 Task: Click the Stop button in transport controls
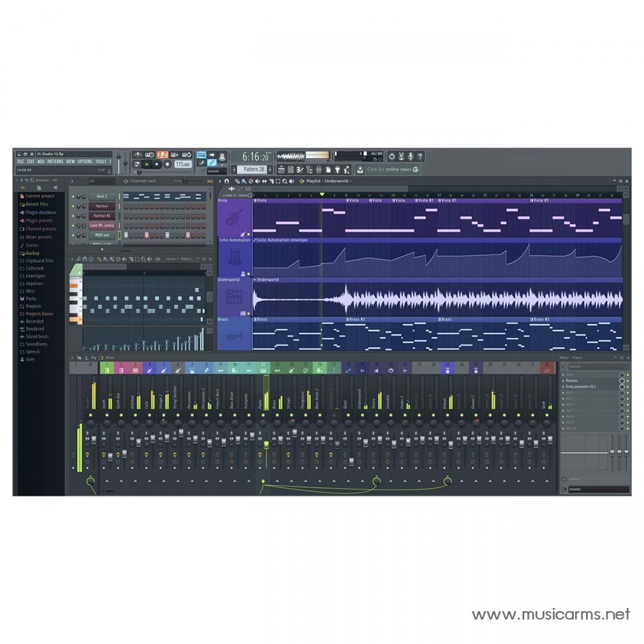point(157,165)
